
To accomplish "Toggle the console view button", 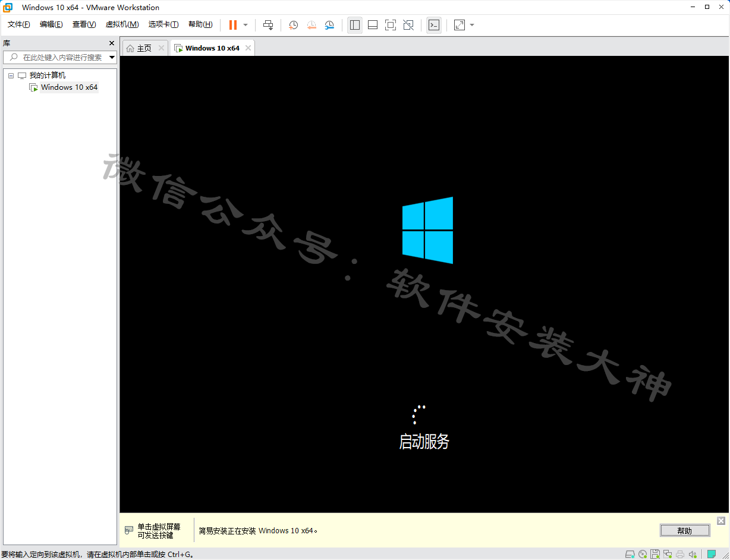I will click(x=434, y=25).
